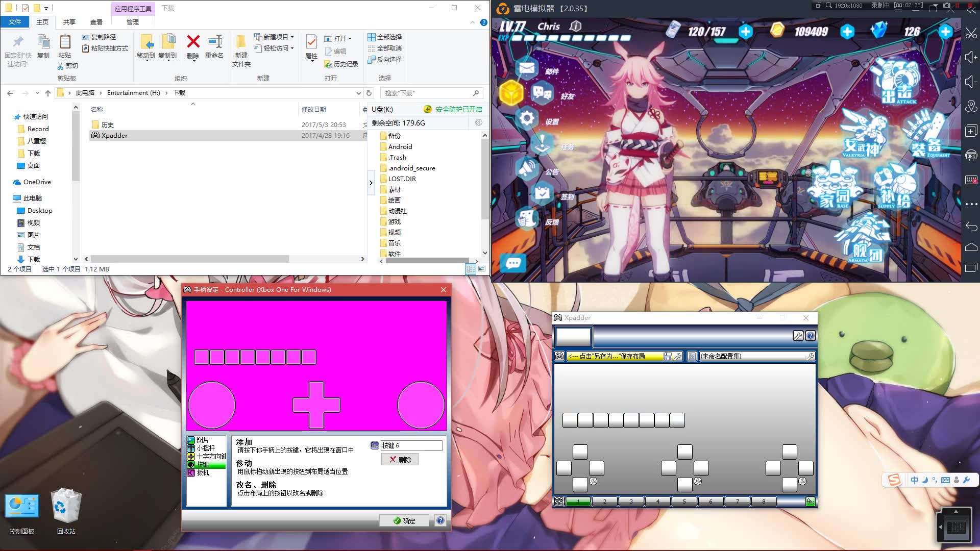Click the 确定 confirm button

[x=404, y=520]
